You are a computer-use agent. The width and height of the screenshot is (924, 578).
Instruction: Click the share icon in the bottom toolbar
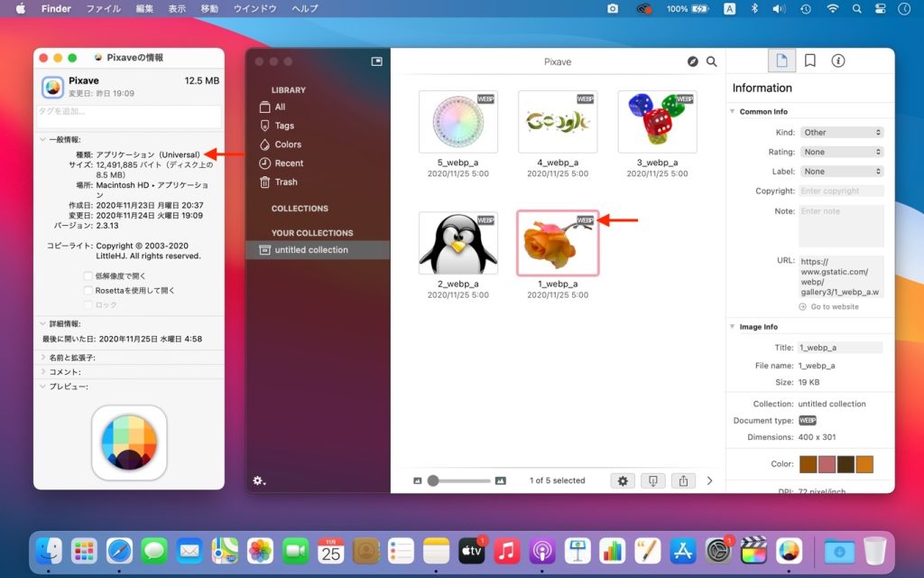[x=683, y=480]
